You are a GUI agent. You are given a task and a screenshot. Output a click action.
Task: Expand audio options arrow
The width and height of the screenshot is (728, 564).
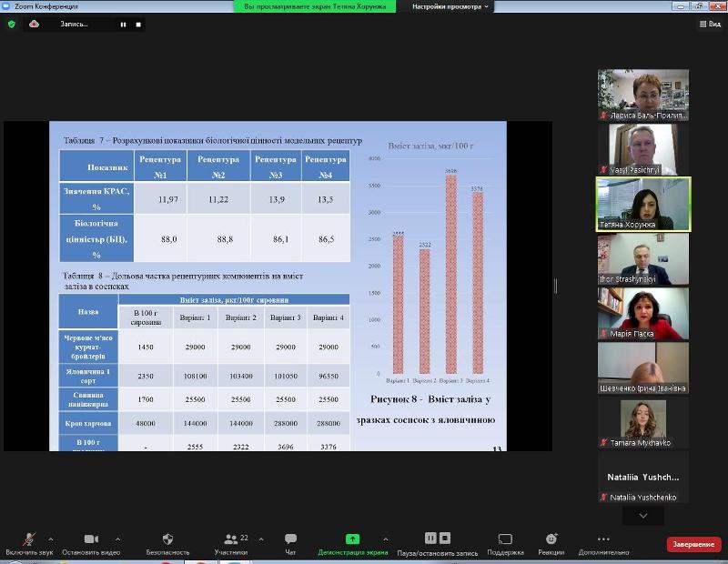51,539
